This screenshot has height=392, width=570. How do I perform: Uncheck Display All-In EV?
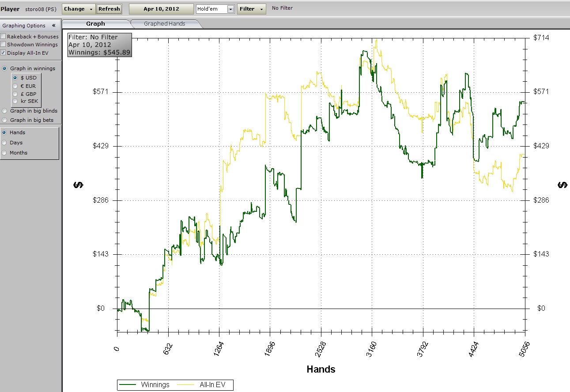point(4,53)
